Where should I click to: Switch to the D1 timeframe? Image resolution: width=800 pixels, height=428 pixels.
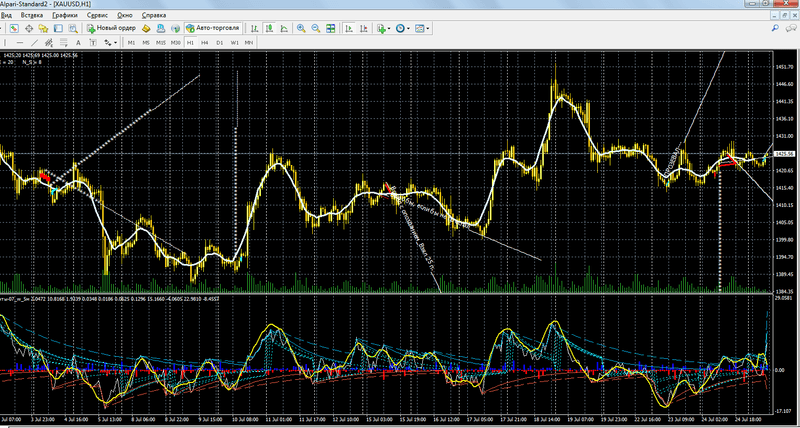[219, 44]
